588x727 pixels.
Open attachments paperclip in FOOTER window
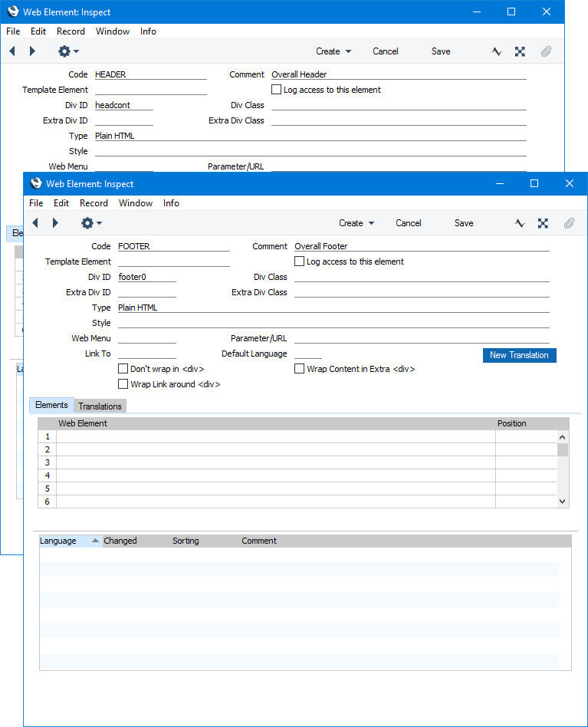click(569, 223)
